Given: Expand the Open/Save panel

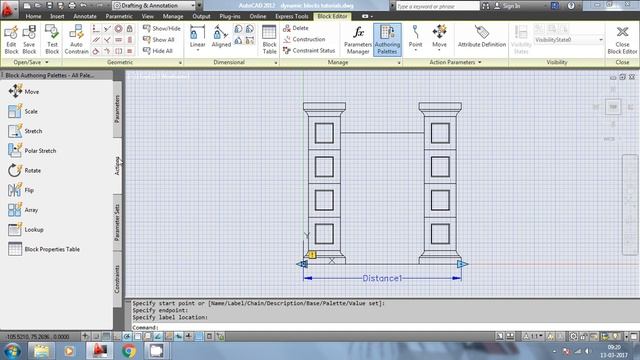Looking at the screenshot, I should [31, 62].
